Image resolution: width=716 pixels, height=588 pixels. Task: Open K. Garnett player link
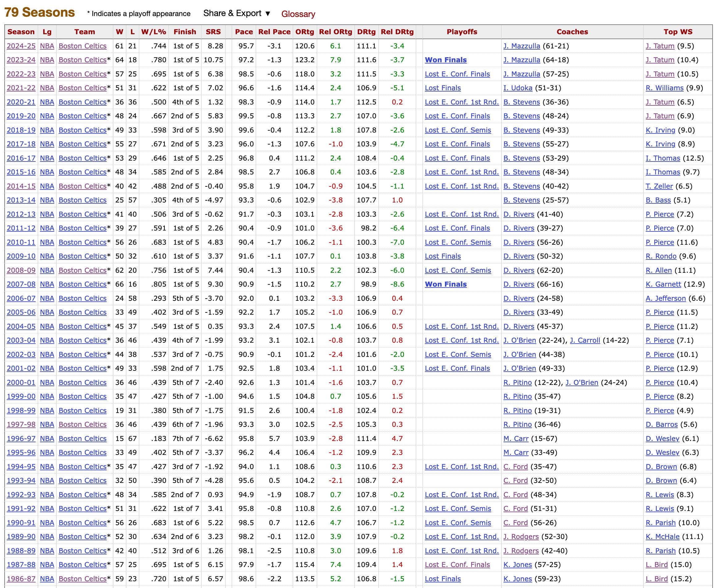[x=663, y=284]
